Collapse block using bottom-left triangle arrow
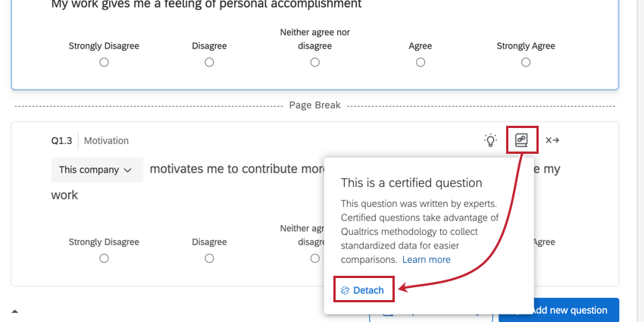The height and width of the screenshot is (322, 644). [x=15, y=311]
